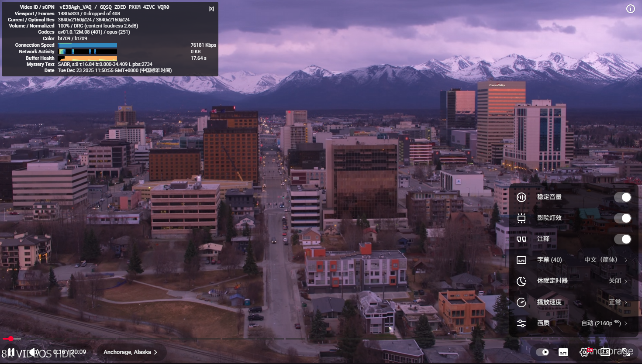Screen dimensions: 642x364
Task: Disable the 影院灯效 ambient mode switch
Action: (622, 218)
